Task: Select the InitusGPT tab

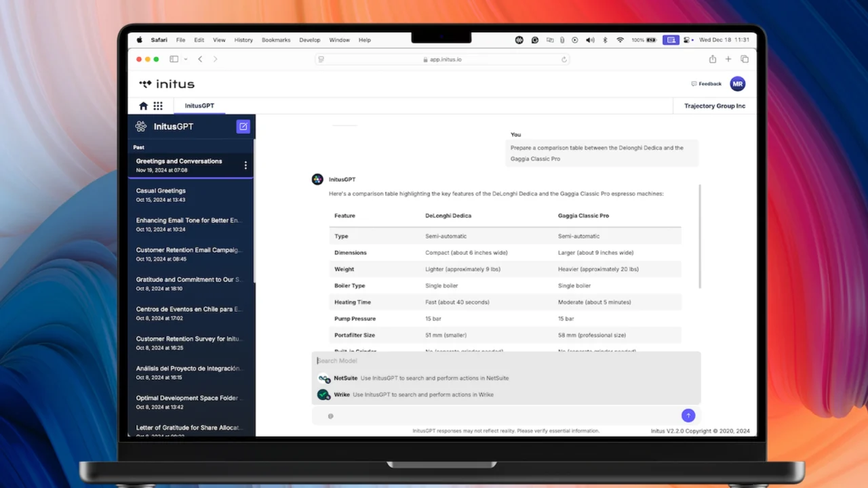Action: click(x=199, y=106)
